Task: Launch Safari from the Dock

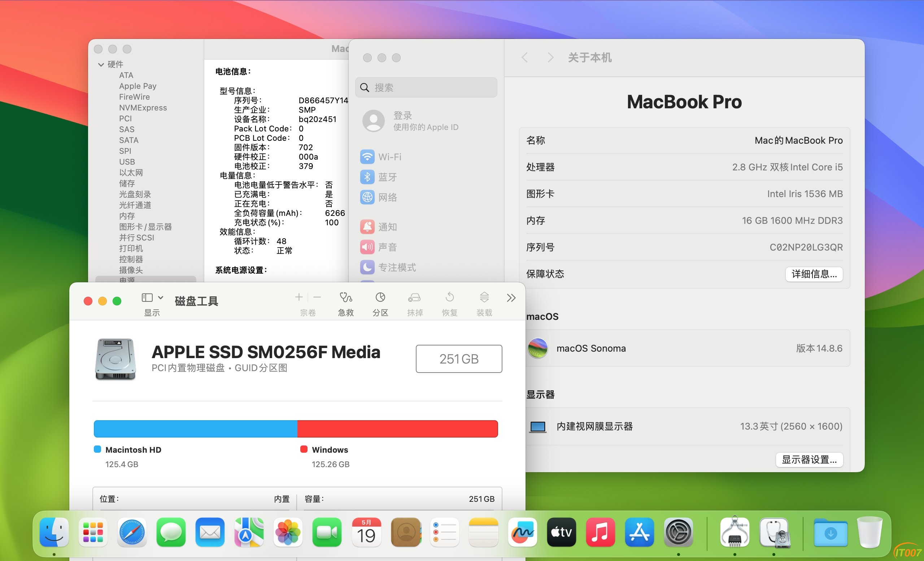Action: click(x=132, y=532)
